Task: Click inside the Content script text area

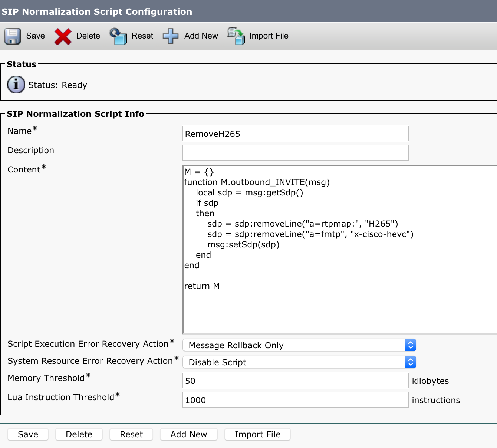Action: pos(340,249)
